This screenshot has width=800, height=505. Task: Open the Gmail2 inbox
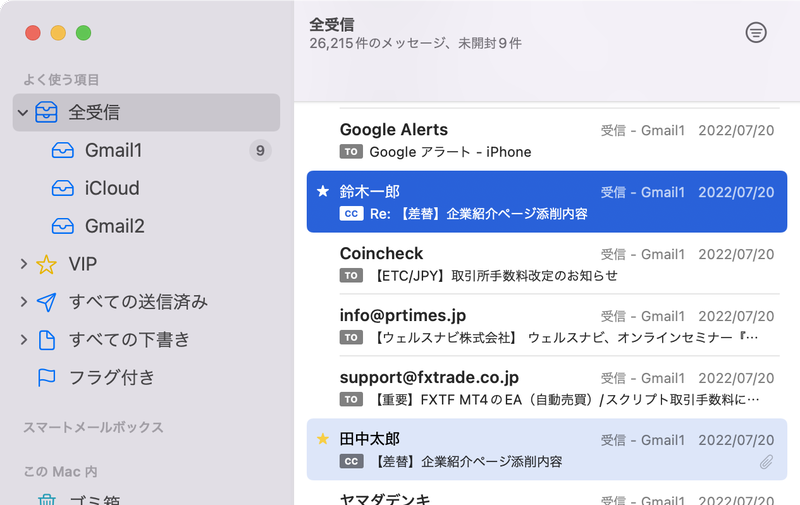pyautogui.click(x=146, y=226)
